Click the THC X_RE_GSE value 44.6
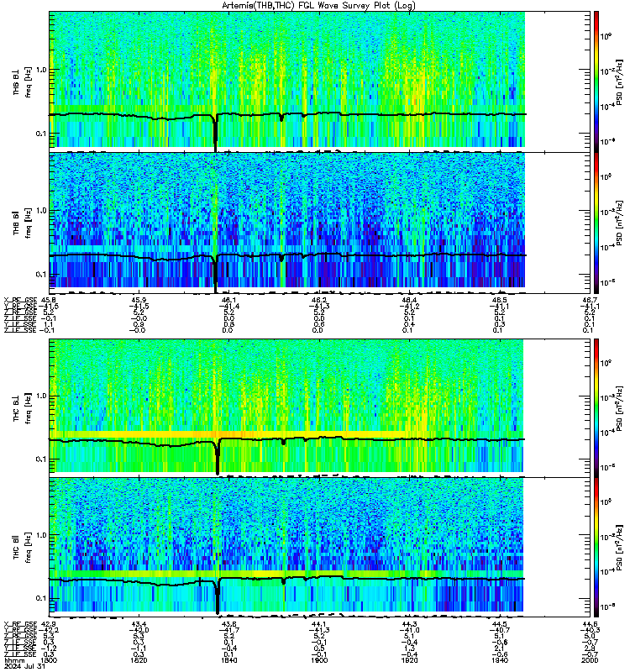This screenshot has width=630, height=672. click(x=591, y=624)
